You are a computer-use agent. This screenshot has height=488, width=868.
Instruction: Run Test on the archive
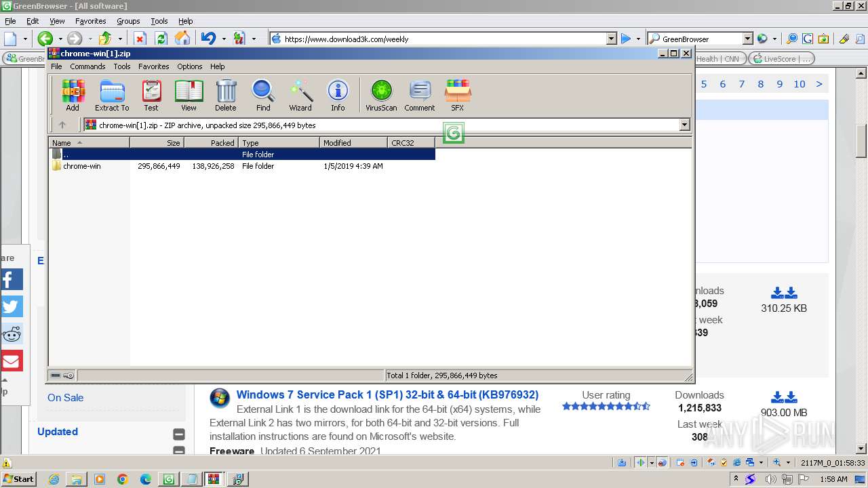[x=151, y=96]
